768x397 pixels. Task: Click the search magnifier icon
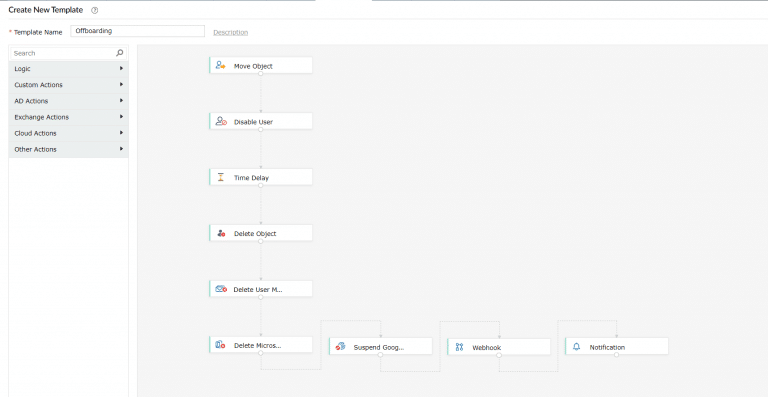(120, 53)
